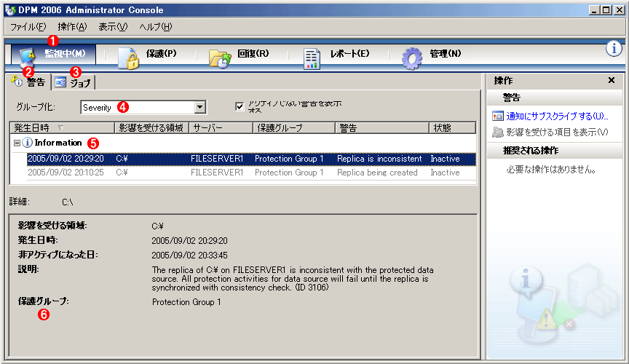Screen dimensions: 629x364
Task: Select the Replica being created alert row
Action: tap(251, 173)
